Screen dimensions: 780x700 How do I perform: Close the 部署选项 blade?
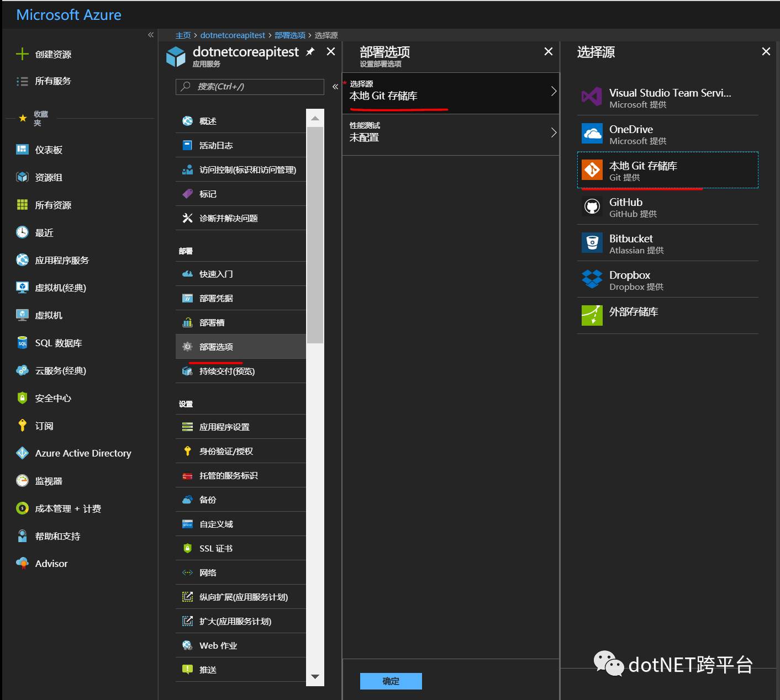tap(548, 51)
